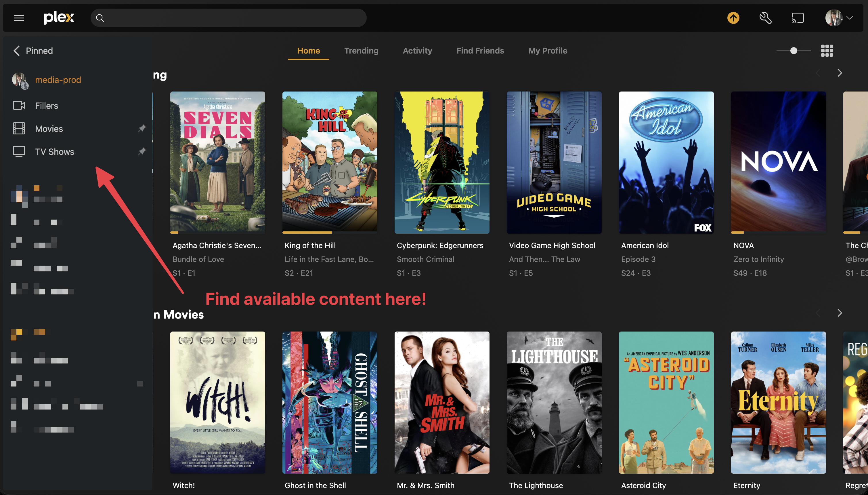Open the Movies library
The image size is (868, 495).
point(49,129)
